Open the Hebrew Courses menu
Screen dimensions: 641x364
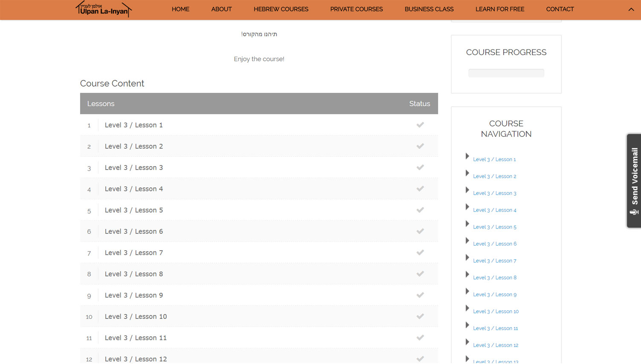point(281,9)
